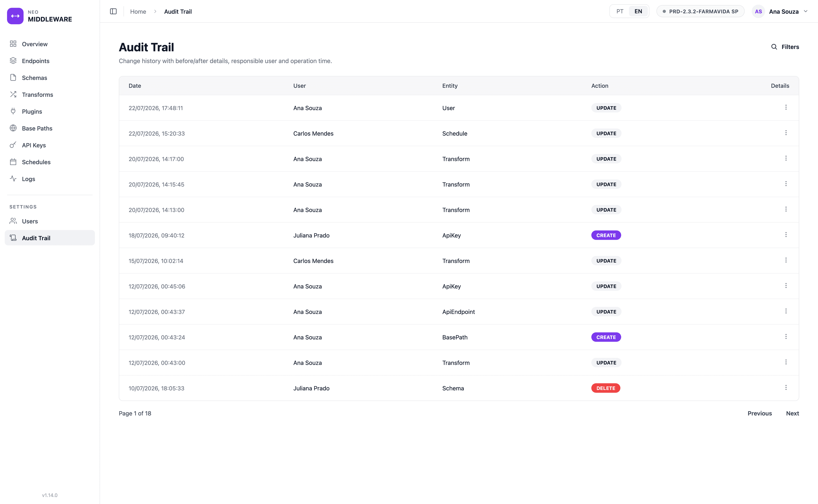The image size is (818, 504).
Task: Open Users settings
Action: (x=50, y=221)
